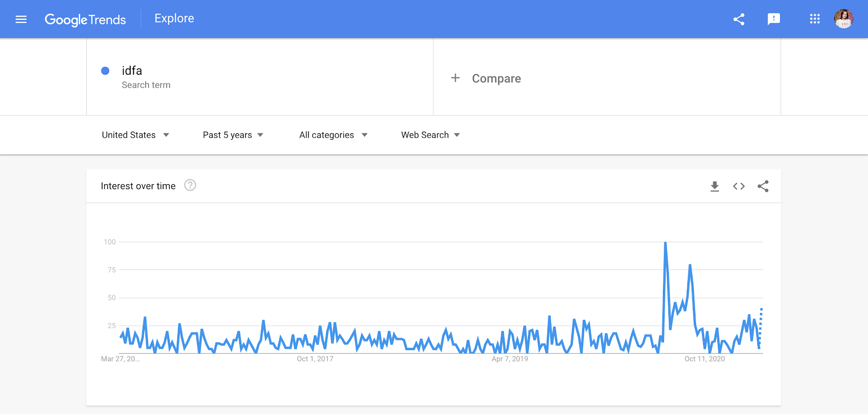Image resolution: width=868 pixels, height=414 pixels.
Task: Click the peak point at 100 on chart
Action: click(665, 243)
